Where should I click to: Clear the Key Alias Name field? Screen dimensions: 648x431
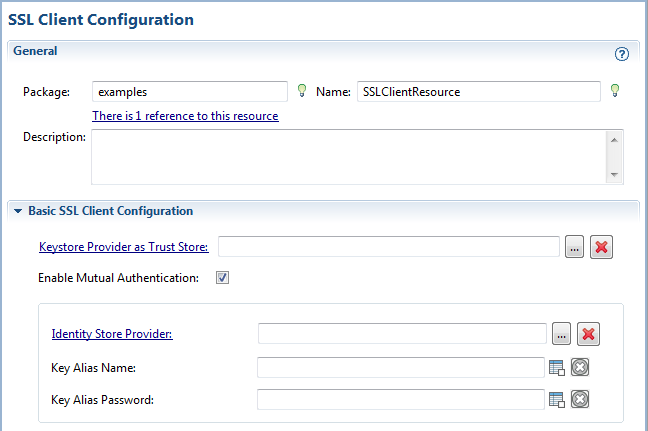(x=580, y=367)
